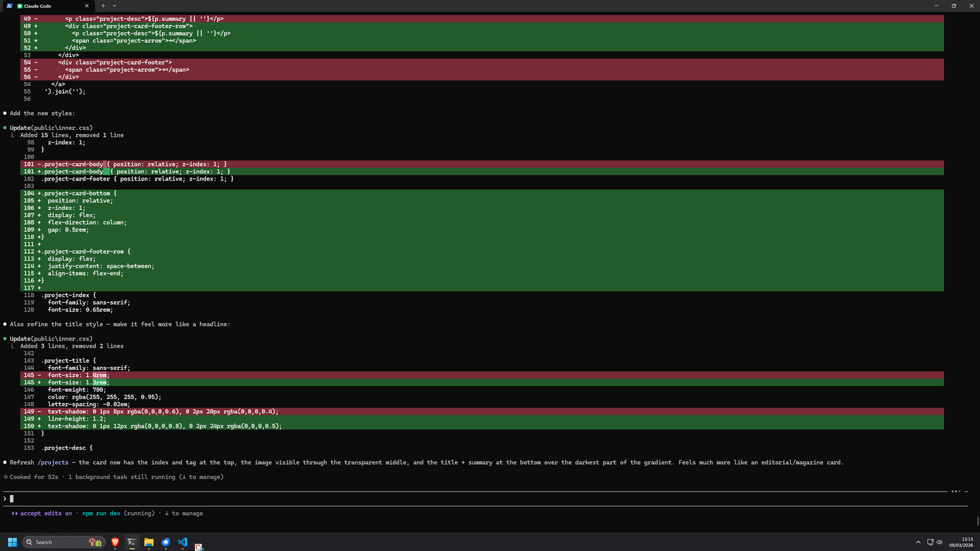The height and width of the screenshot is (551, 980).
Task: Open File Explorer from the taskbar
Action: tap(149, 542)
